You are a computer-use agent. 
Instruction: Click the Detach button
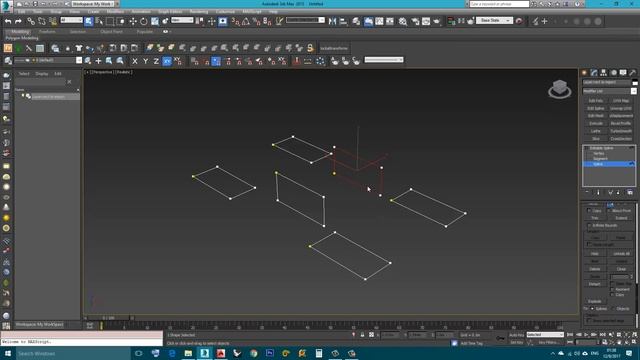pyautogui.click(x=595, y=284)
